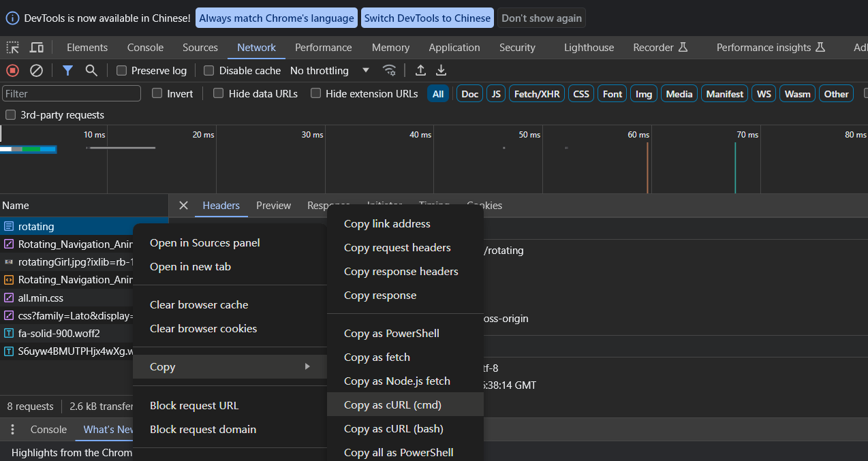Stop recording network log
Screen dimensions: 868x461
[12, 70]
